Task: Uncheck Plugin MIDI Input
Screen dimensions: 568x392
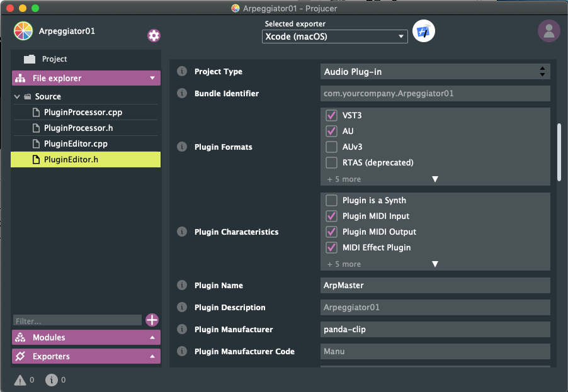Action: tap(331, 216)
